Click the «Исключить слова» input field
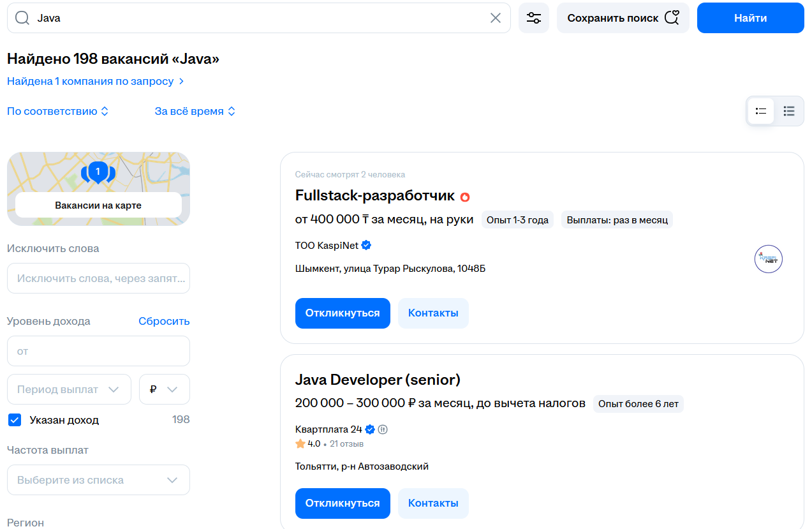The height and width of the screenshot is (529, 812). click(98, 278)
